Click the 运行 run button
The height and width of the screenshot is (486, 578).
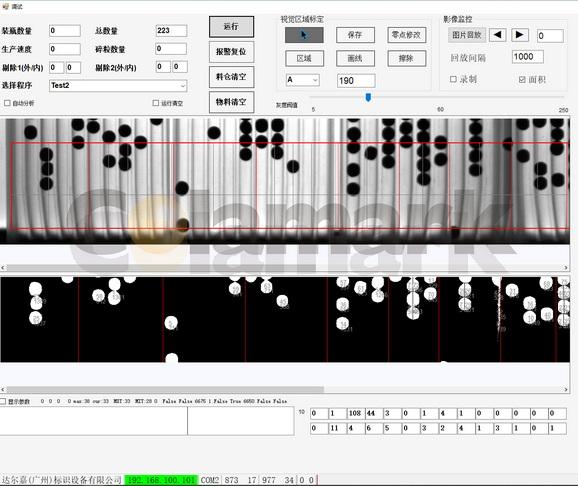tap(231, 27)
